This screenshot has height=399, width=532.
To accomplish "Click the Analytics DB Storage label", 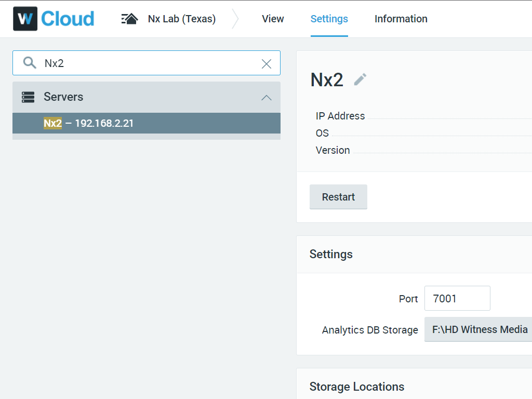I will 370,330.
